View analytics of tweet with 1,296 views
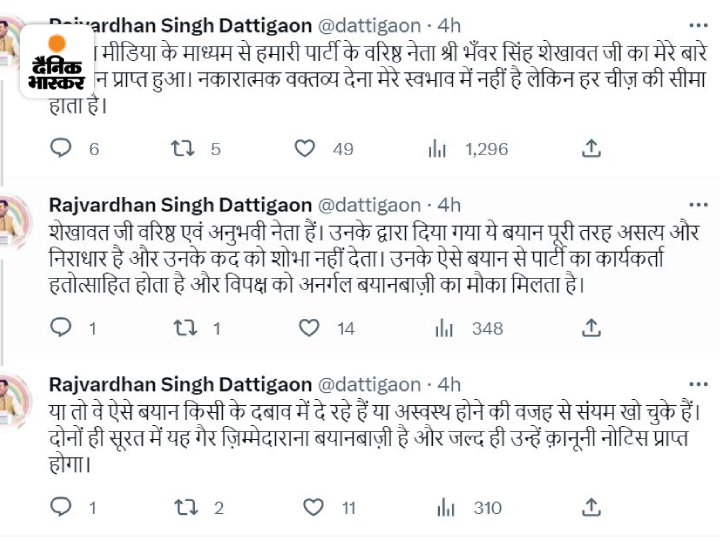The image size is (720, 548). [x=437, y=149]
